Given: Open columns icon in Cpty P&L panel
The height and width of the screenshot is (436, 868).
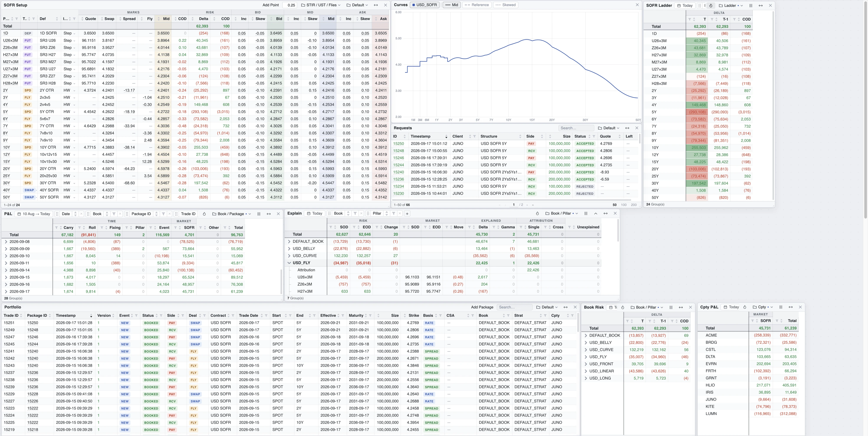Looking at the screenshot, I should pyautogui.click(x=781, y=307).
